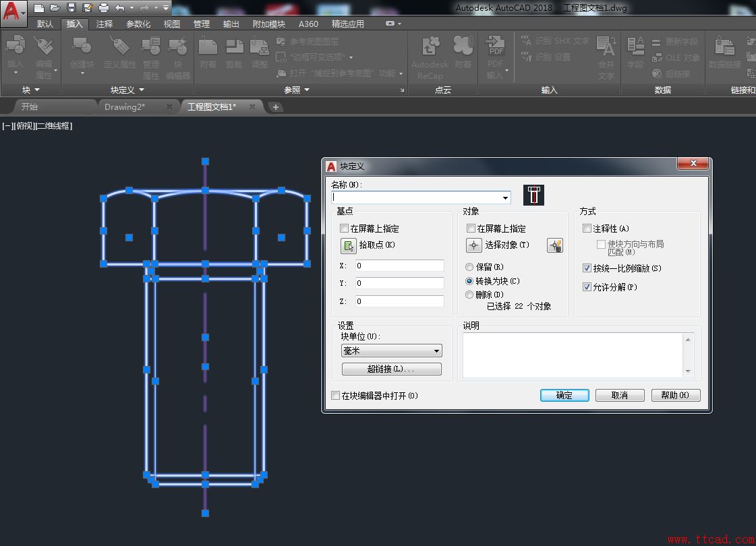Click the Save icon in quick access toolbar

(x=71, y=7)
